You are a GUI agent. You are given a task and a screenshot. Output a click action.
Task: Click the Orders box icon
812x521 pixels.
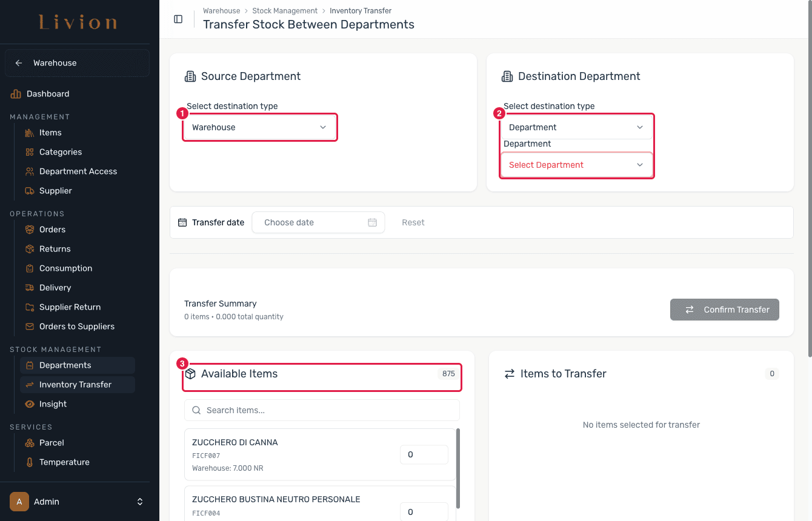pyautogui.click(x=29, y=230)
